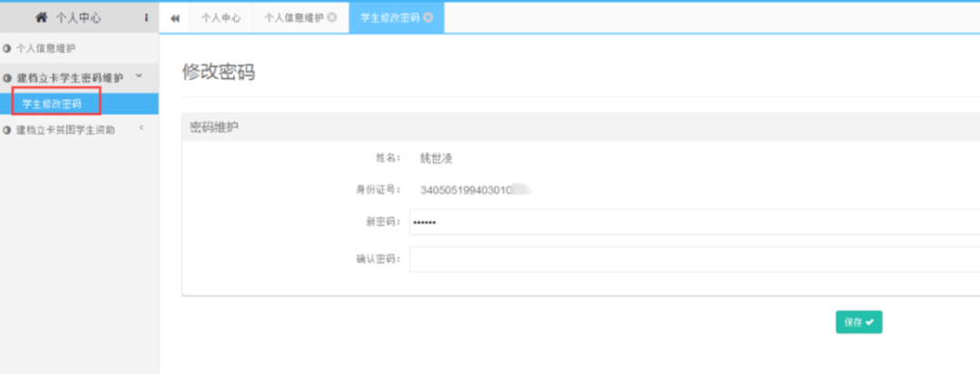The width and height of the screenshot is (980, 374).
Task: Click the circle icon next to 个人信息维护
Action: [7, 47]
